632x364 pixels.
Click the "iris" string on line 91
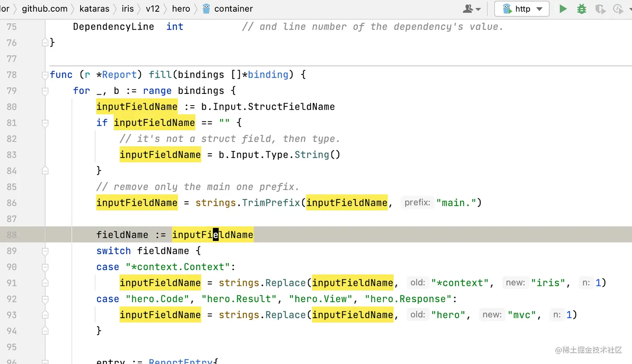(x=548, y=283)
